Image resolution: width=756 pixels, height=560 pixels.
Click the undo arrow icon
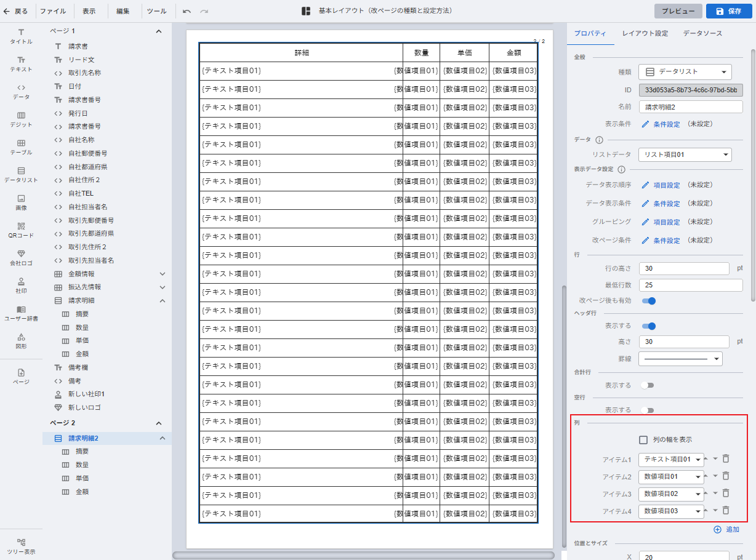(187, 11)
